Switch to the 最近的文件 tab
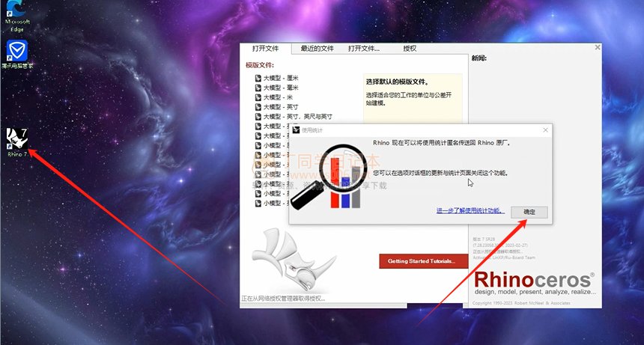Image resolution: width=644 pixels, height=345 pixels. [x=317, y=49]
